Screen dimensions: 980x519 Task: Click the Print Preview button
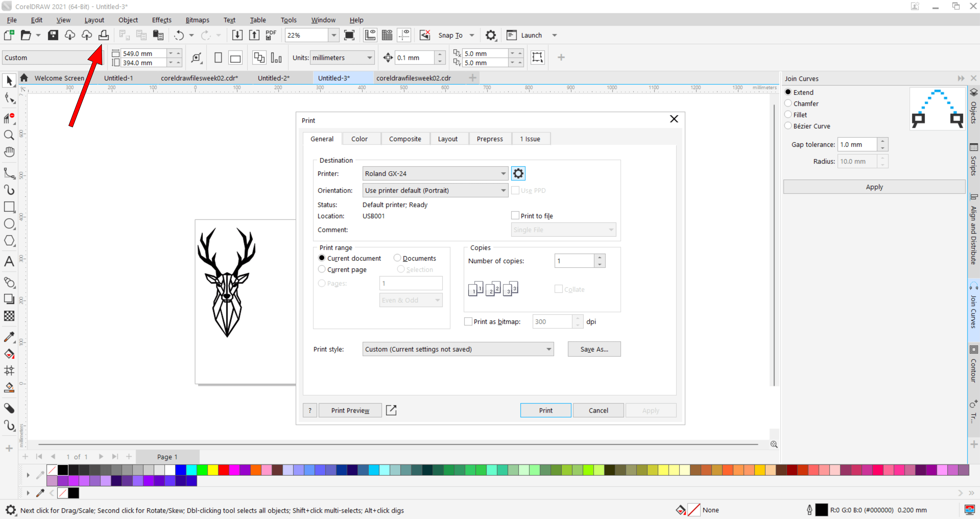click(350, 411)
